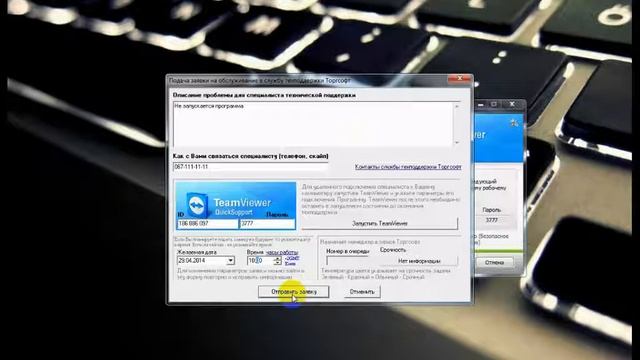Click password 3777 in TeamViewer window

tap(491, 220)
